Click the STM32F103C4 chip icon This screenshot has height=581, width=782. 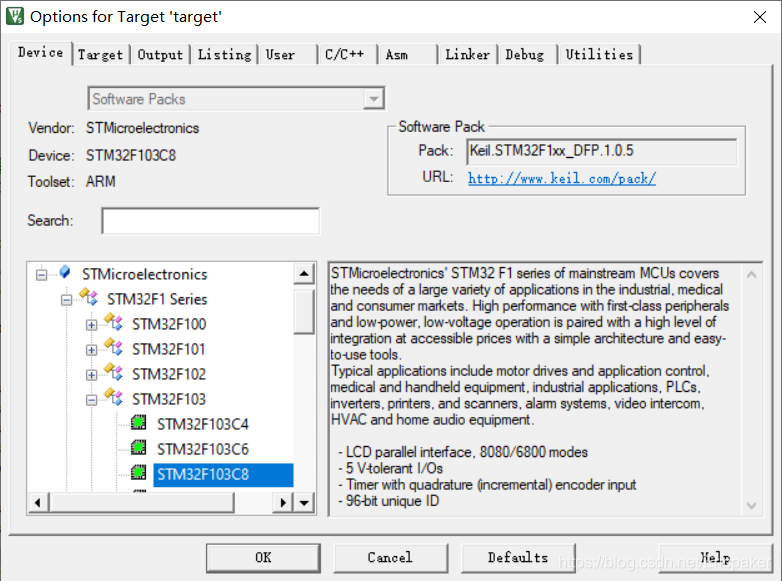(139, 423)
